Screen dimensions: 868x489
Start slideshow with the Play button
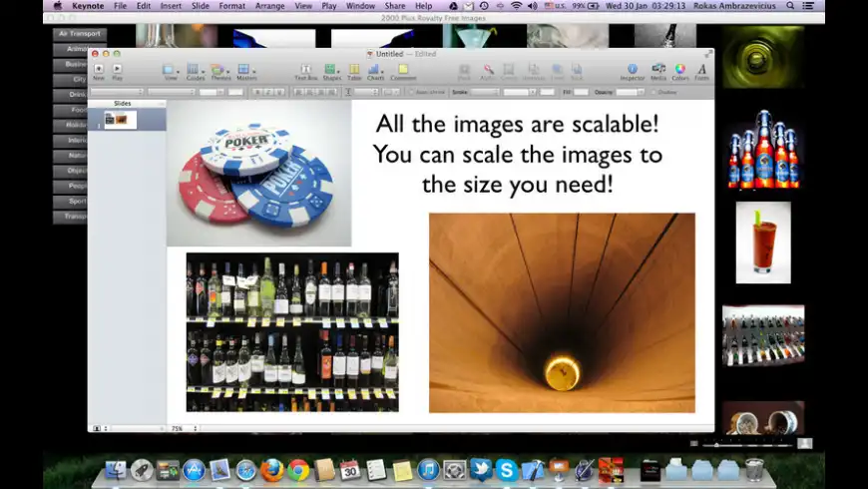[x=118, y=71]
